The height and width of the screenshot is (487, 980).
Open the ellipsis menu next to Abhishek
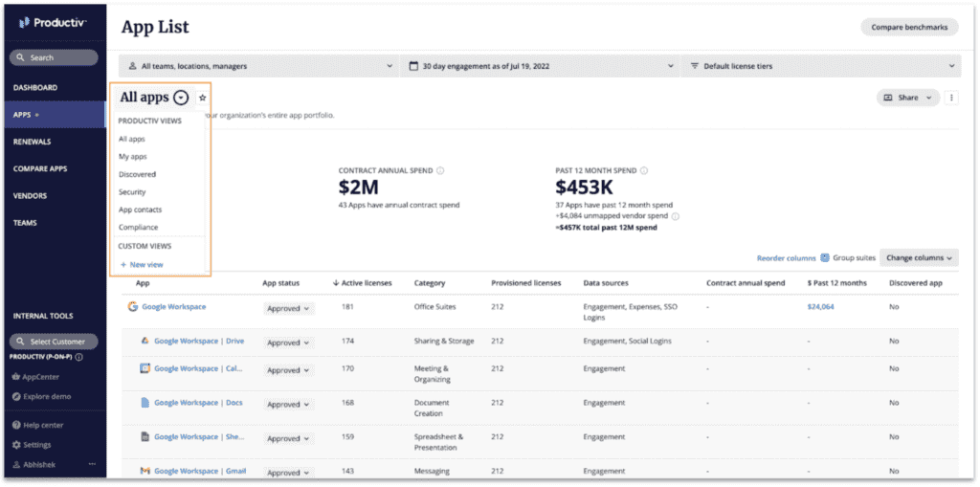pyautogui.click(x=92, y=464)
